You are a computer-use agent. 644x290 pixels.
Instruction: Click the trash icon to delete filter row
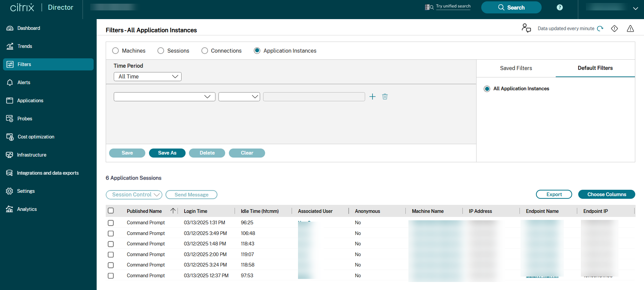coord(385,97)
